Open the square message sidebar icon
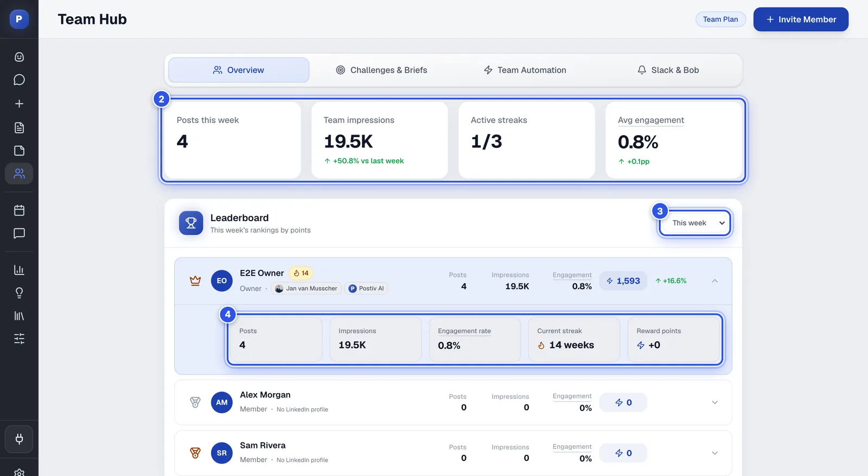The height and width of the screenshot is (476, 868). pos(19,234)
